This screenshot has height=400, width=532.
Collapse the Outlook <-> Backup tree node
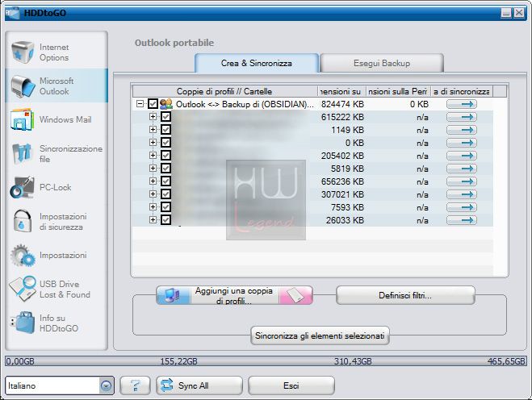click(x=140, y=104)
